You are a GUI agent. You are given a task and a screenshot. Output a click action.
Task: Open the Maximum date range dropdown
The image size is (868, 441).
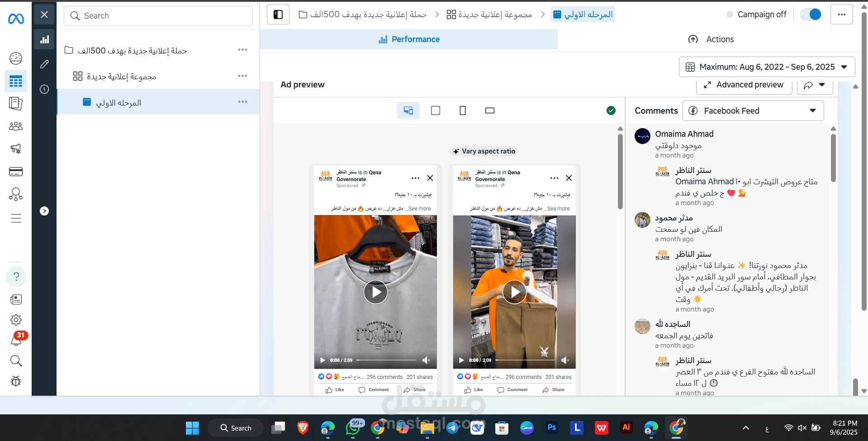(x=767, y=67)
